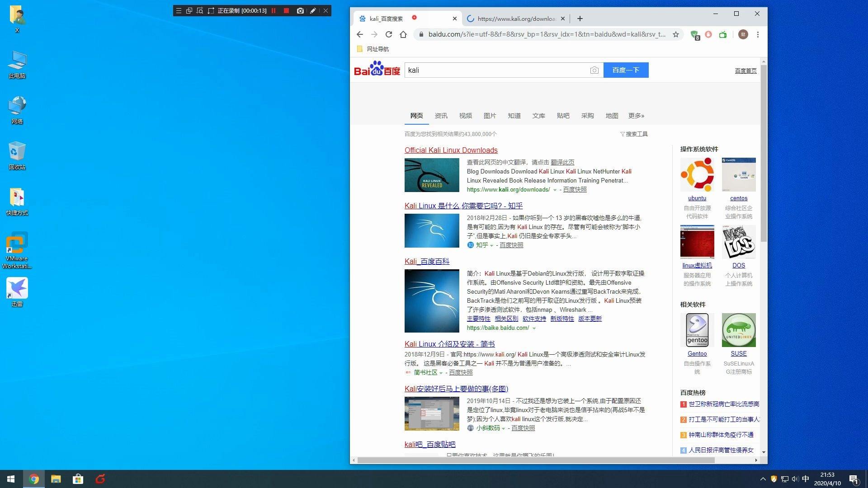Close the kali.org downloads tab

point(563,19)
